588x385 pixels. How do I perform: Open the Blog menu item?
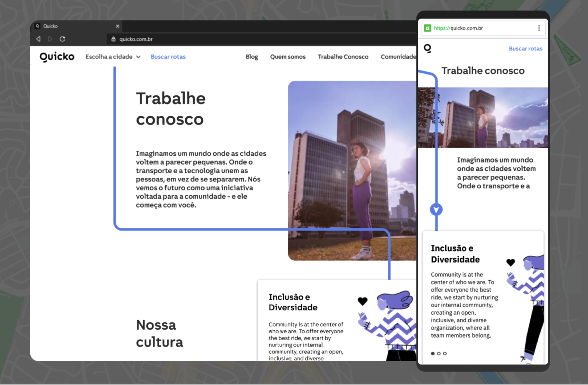point(252,57)
